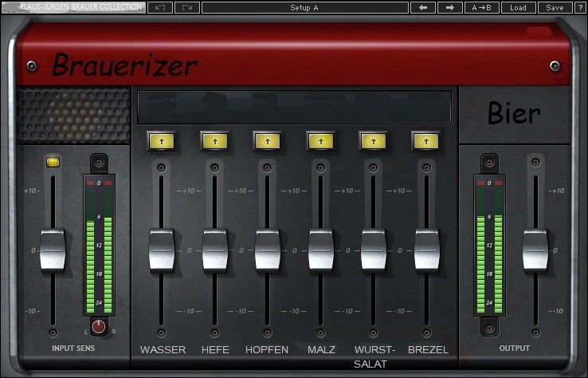Click the redo arrow in top toolbar
This screenshot has height=378, width=588.
(187, 7)
